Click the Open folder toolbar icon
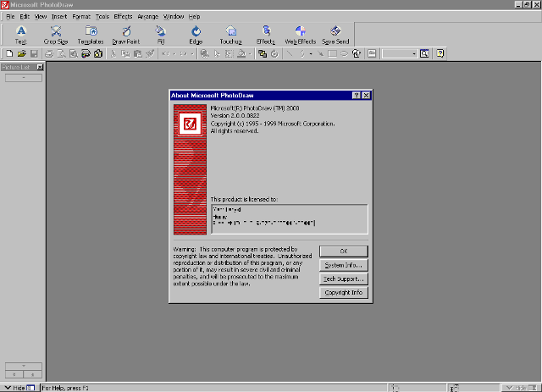The height and width of the screenshot is (392, 542). pos(20,53)
